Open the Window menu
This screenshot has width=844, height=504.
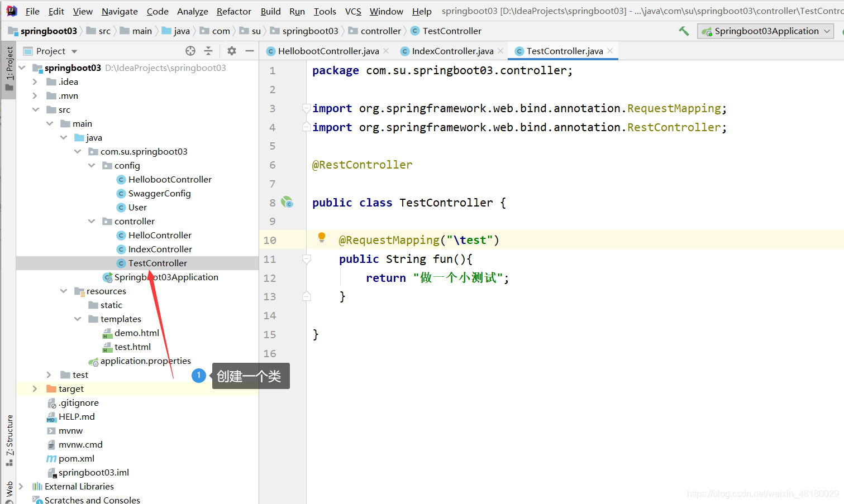pos(387,11)
